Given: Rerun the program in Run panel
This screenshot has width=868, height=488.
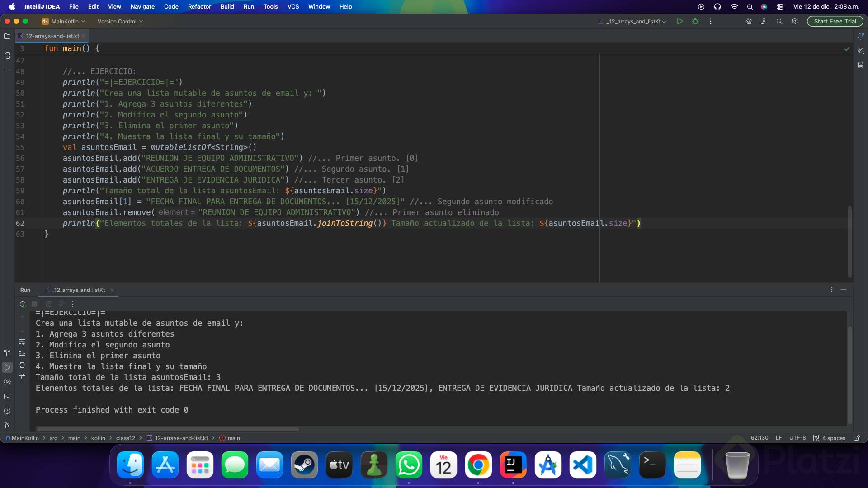Looking at the screenshot, I should [23, 304].
